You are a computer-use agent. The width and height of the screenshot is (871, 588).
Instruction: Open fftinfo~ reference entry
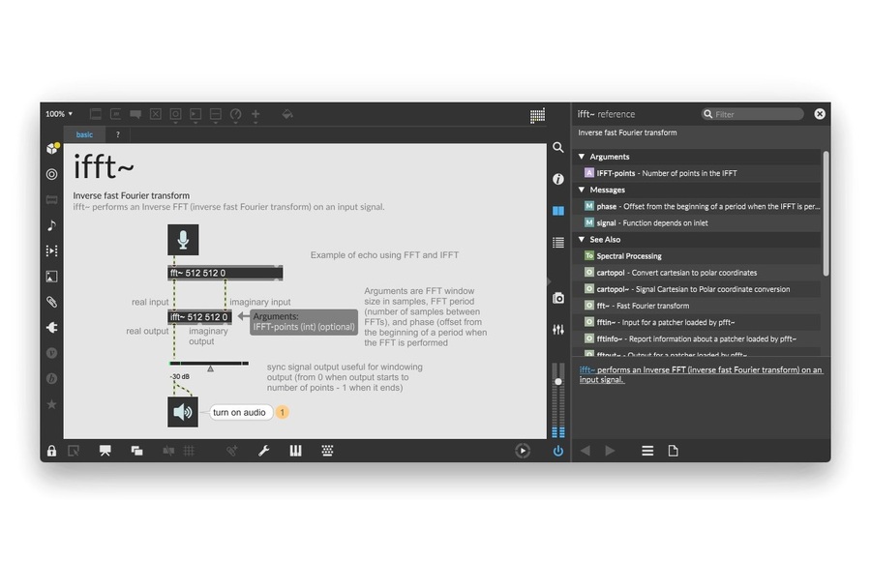click(x=698, y=338)
